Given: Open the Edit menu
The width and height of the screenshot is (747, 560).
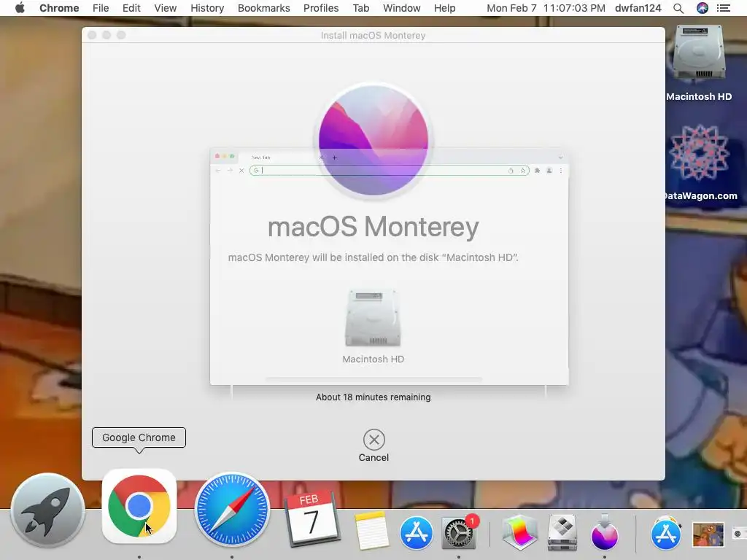Looking at the screenshot, I should click(x=131, y=8).
